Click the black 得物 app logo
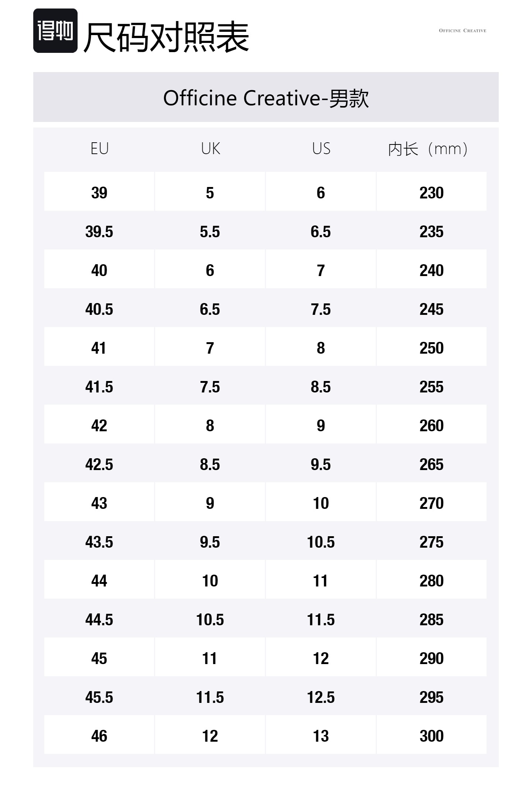 coord(55,31)
